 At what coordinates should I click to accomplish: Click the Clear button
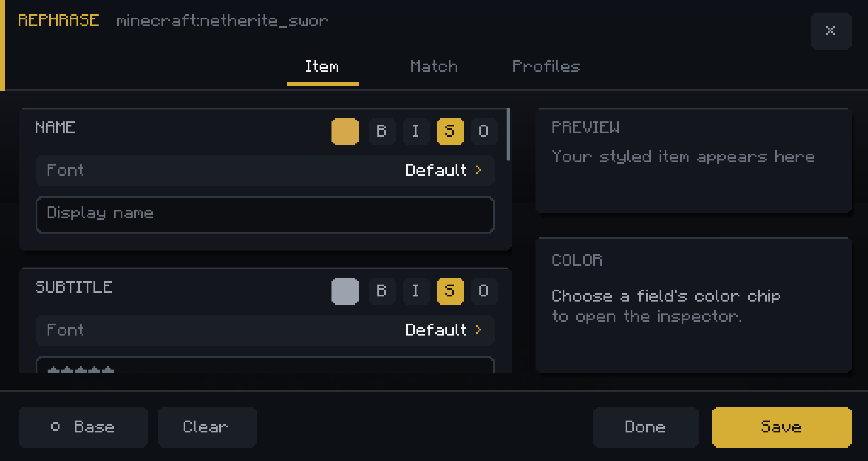[207, 427]
